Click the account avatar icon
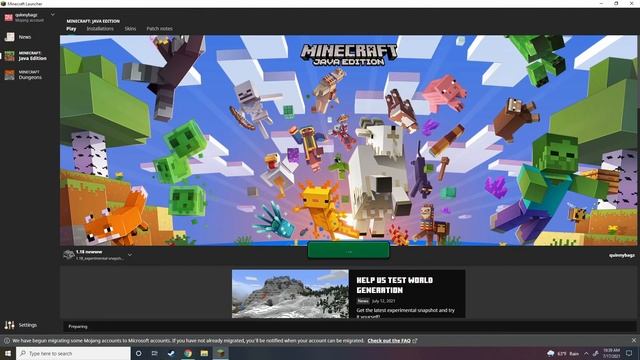Viewport: 640px width, 360px height. (9, 17)
